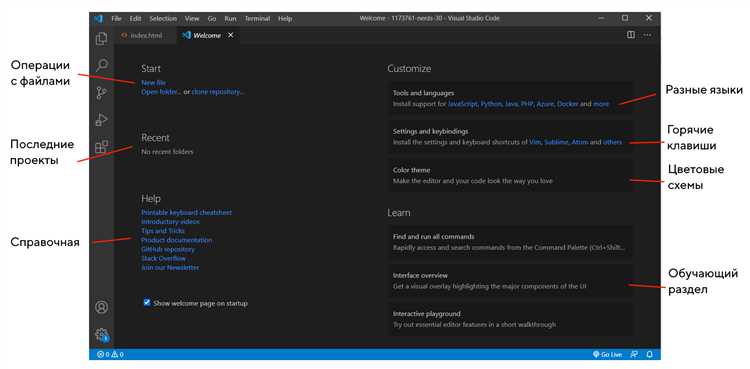Open Stack Overflow link
This screenshot has width=750, height=369.
(163, 258)
